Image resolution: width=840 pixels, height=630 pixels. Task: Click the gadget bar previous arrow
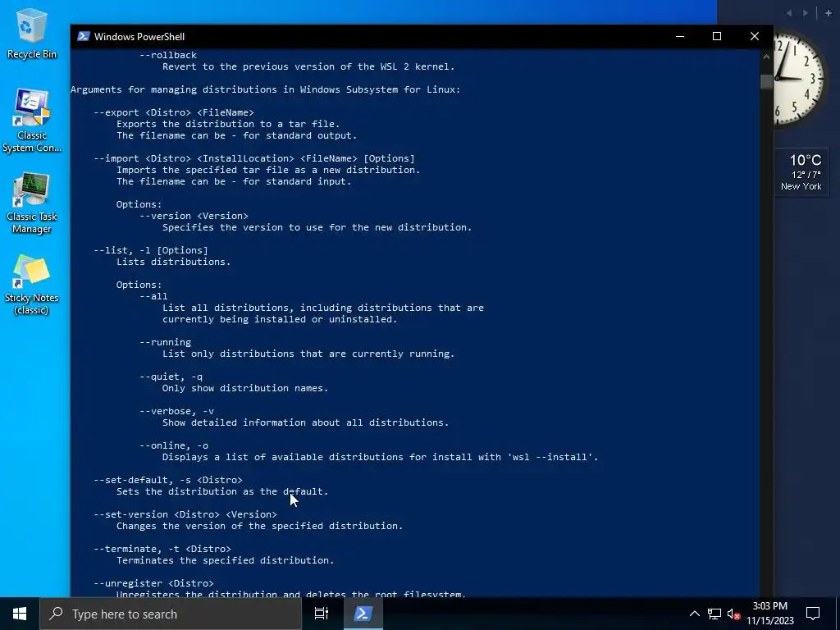[x=789, y=13]
